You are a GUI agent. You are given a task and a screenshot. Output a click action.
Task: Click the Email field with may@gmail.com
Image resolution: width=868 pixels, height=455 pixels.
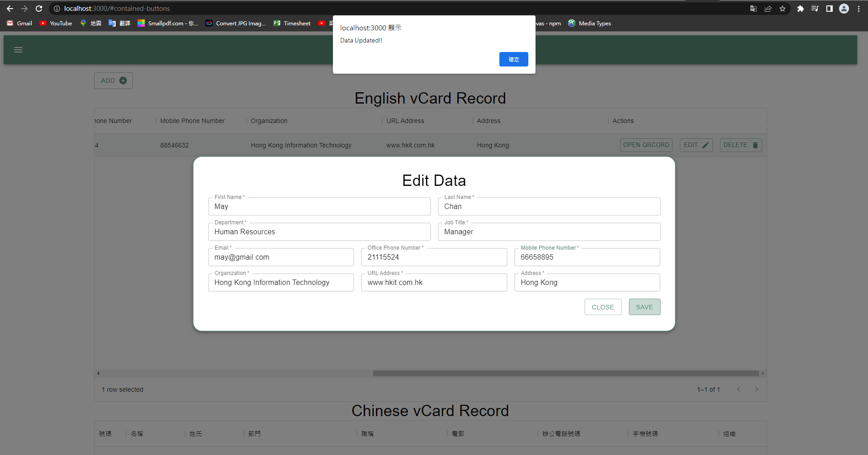281,257
